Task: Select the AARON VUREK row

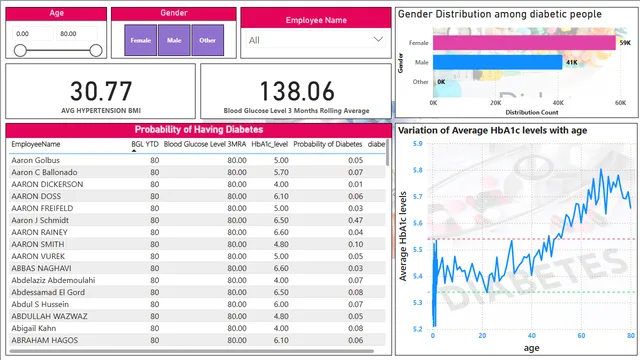Action: pos(197,256)
